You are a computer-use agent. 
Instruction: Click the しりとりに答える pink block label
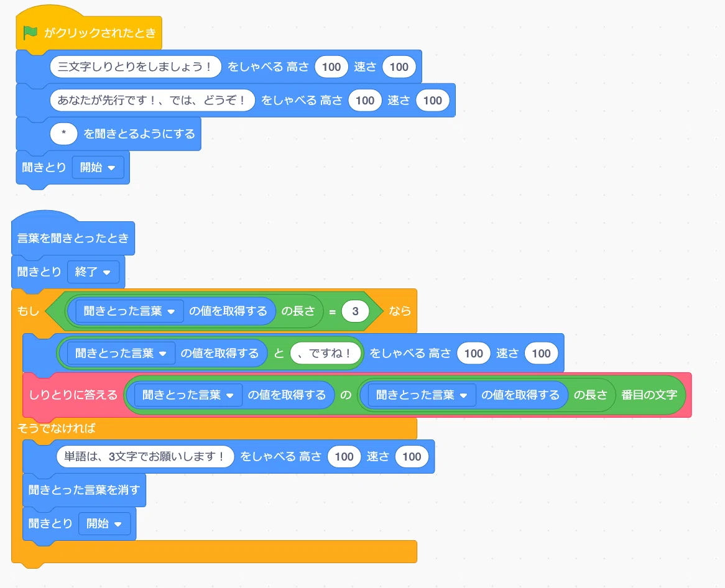pyautogui.click(x=73, y=395)
